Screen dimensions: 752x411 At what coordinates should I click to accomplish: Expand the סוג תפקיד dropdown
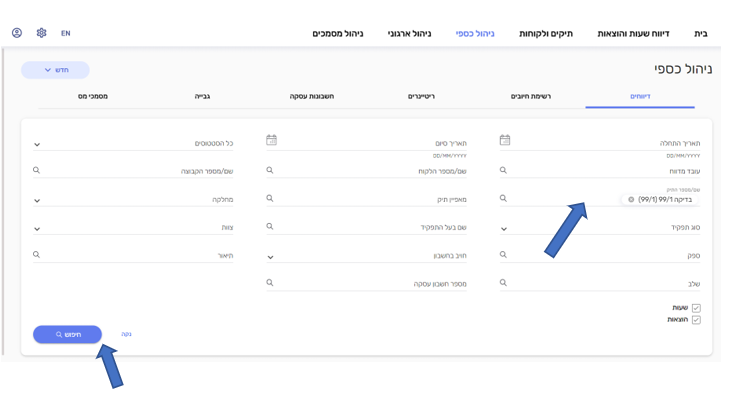(x=503, y=228)
